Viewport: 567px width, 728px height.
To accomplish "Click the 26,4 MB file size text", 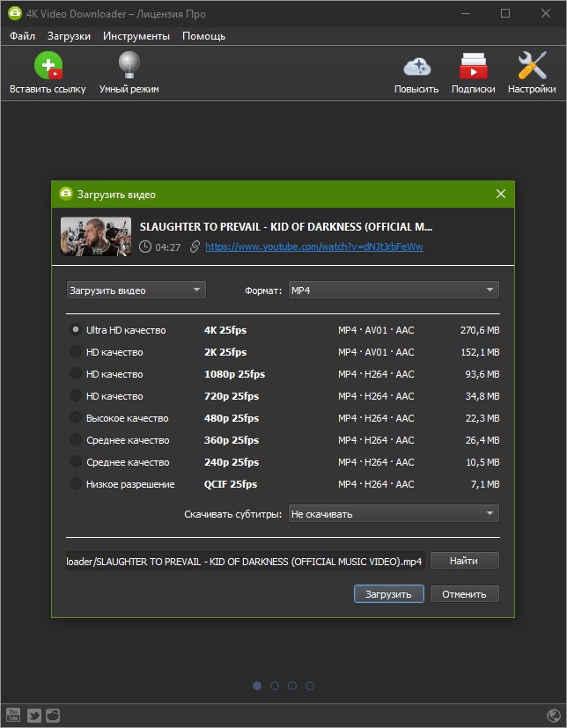I will (482, 440).
